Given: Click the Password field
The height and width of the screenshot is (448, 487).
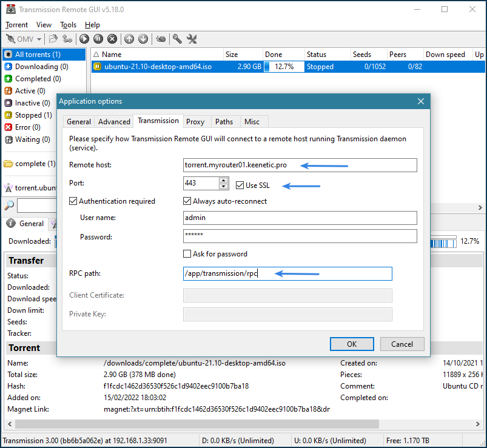Looking at the screenshot, I should 300,236.
